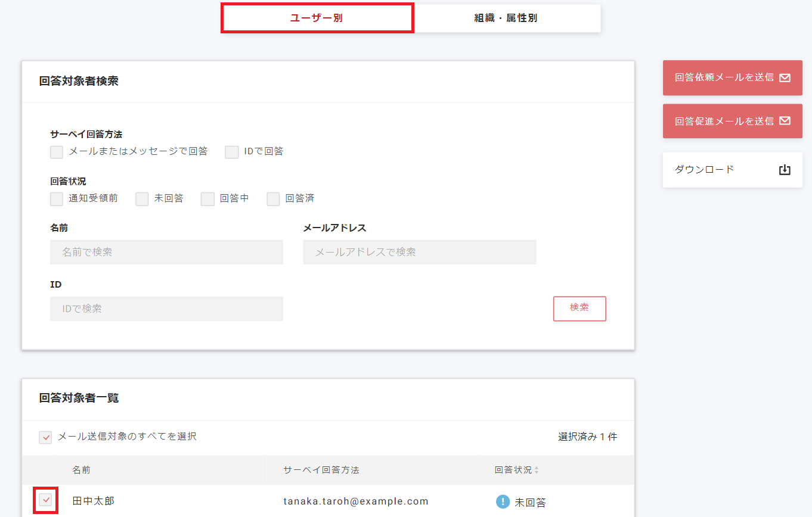Uncheck the checkbox beside 田中太郎

point(45,500)
